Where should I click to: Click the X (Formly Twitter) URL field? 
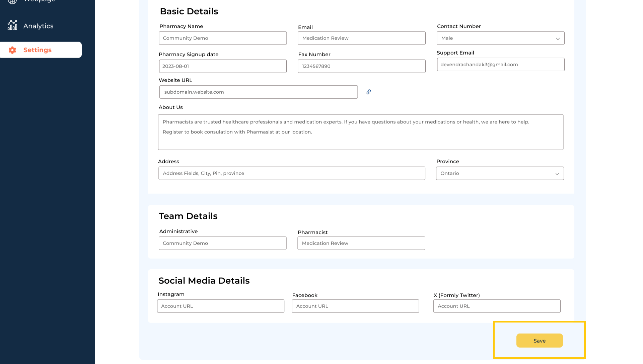[496, 306]
